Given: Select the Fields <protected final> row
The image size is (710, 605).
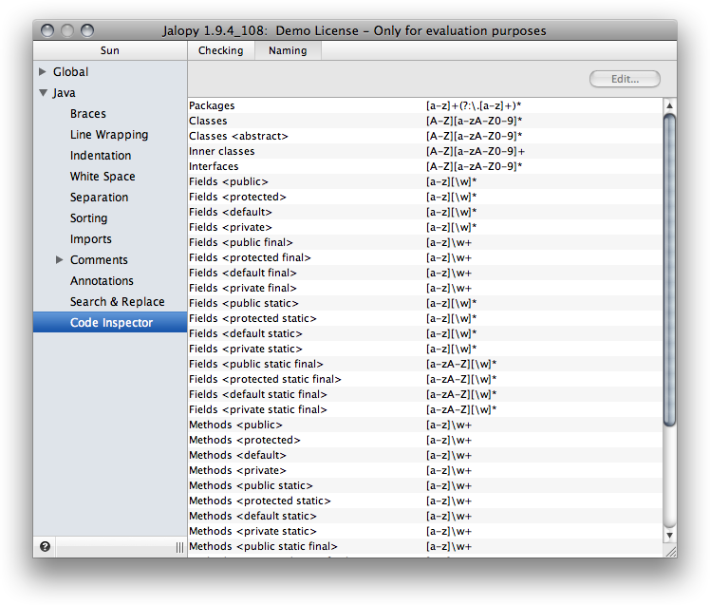Looking at the screenshot, I should tap(425, 258).
